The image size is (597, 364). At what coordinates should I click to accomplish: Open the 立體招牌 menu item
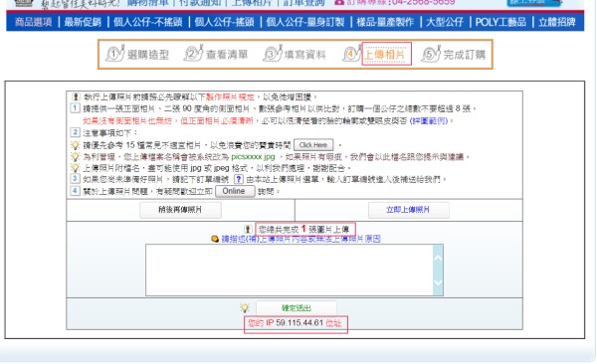(556, 22)
